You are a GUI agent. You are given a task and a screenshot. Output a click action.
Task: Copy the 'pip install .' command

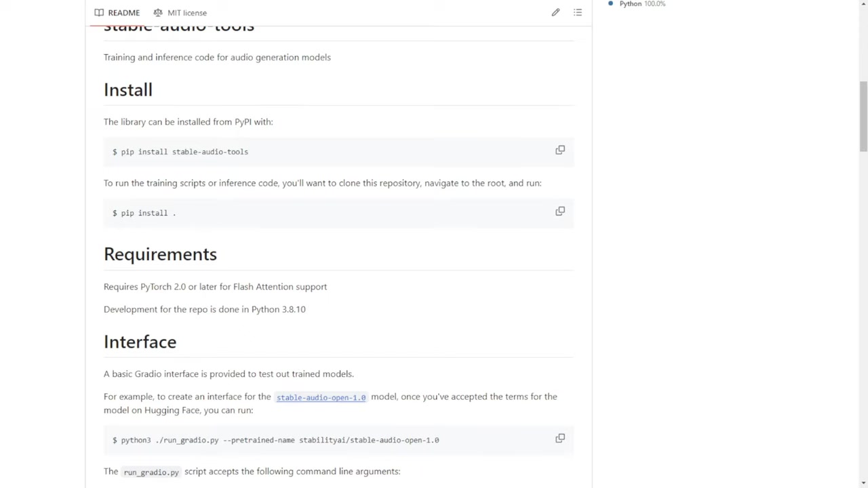click(560, 211)
